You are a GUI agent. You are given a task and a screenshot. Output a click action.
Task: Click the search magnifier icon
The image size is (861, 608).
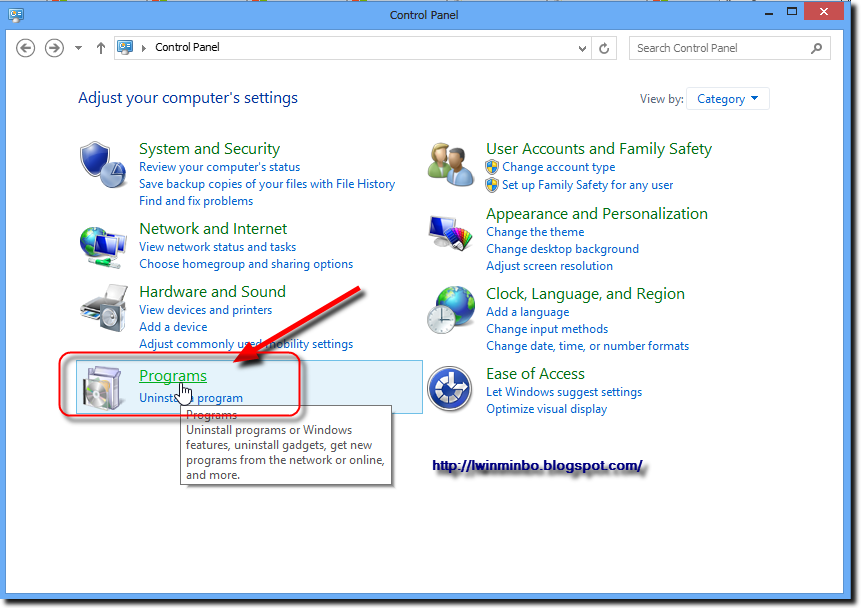pos(817,48)
